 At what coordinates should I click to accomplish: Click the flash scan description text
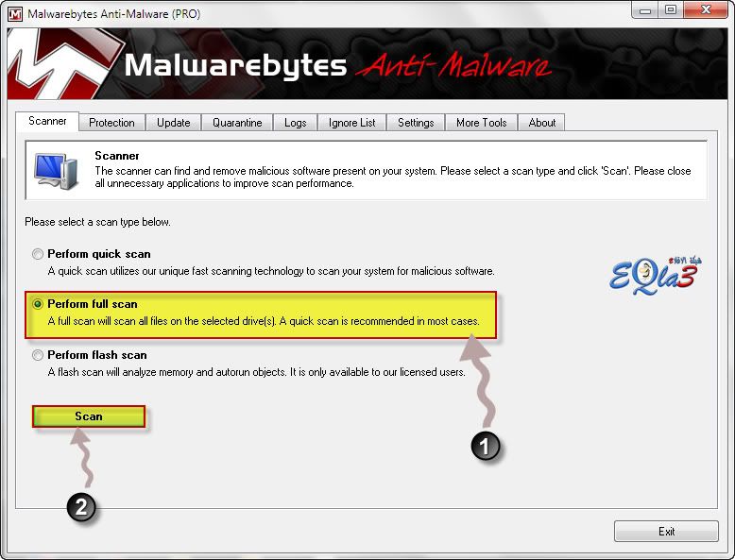[256, 373]
